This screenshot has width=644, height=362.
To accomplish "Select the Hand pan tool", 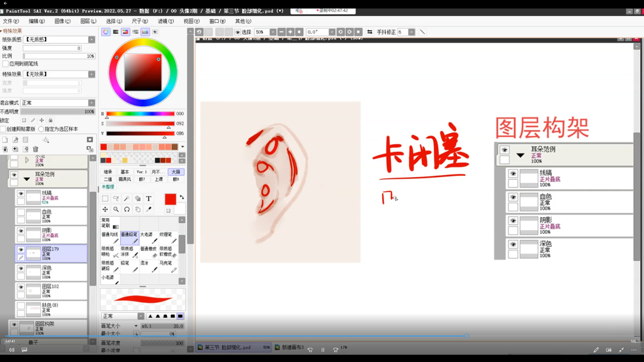I will coord(137,210).
